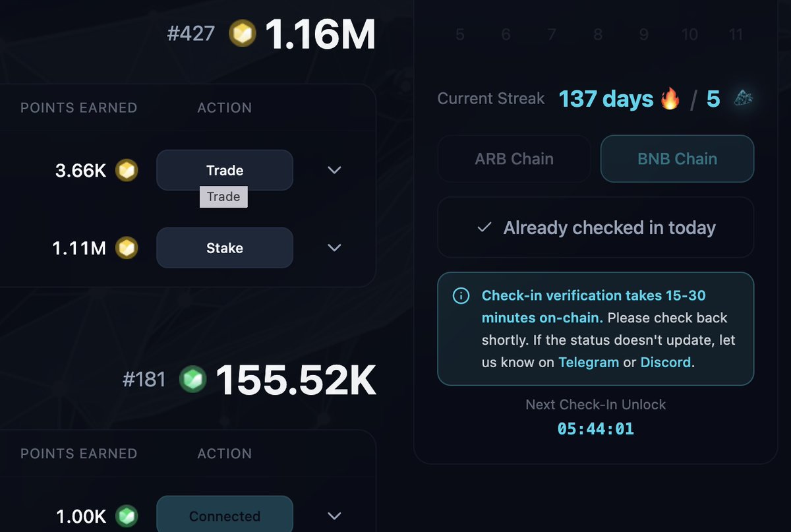
Task: Switch to the ARB Chain tab
Action: pos(514,159)
